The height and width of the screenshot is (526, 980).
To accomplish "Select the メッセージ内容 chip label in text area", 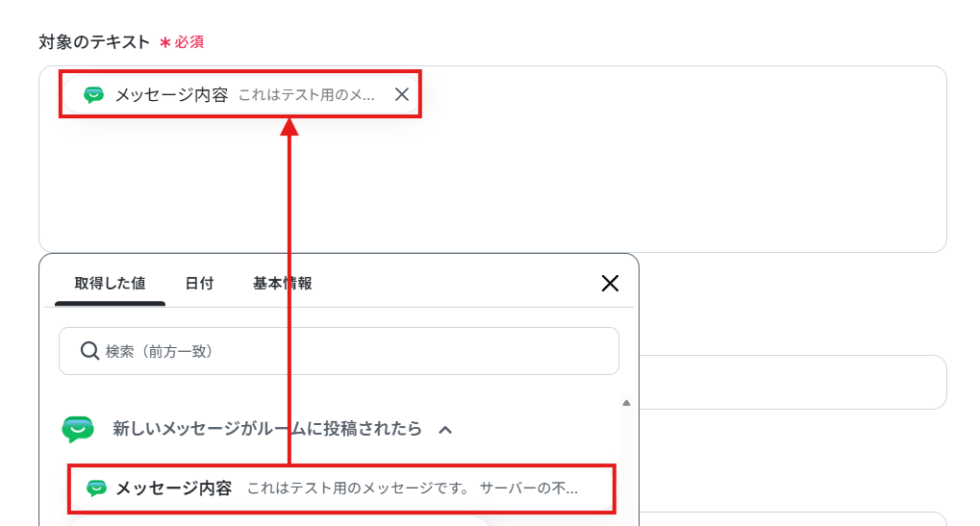I will [x=172, y=95].
